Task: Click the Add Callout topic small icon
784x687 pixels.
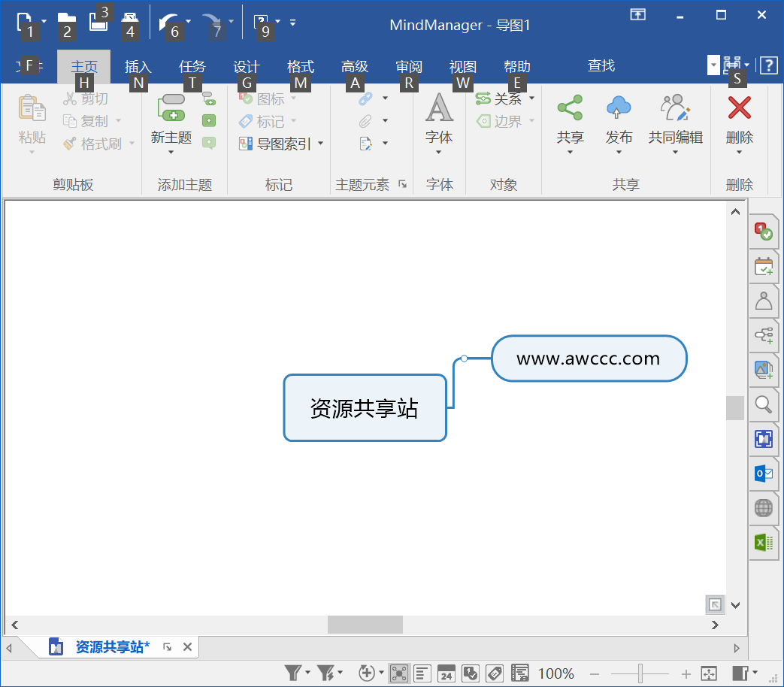Action: click(x=209, y=144)
